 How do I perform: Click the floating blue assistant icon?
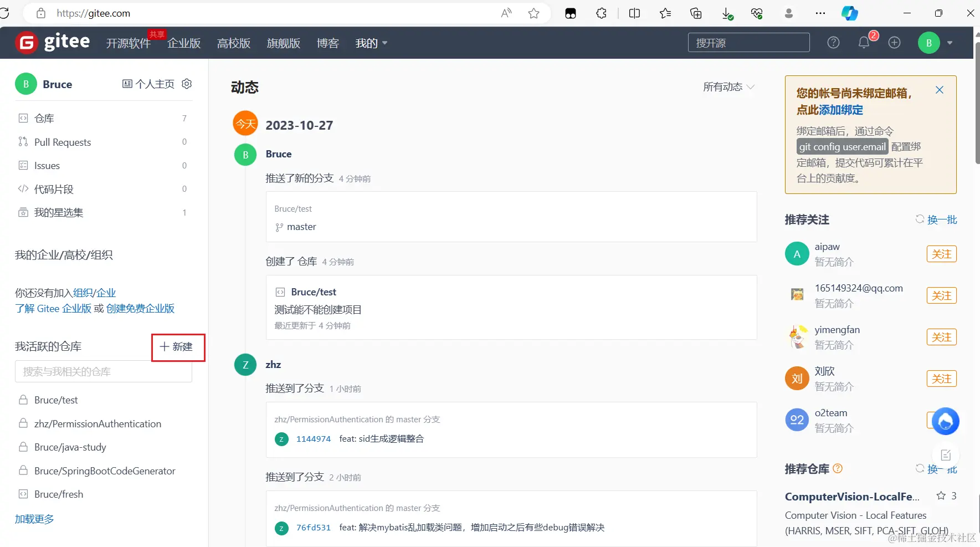pyautogui.click(x=946, y=421)
